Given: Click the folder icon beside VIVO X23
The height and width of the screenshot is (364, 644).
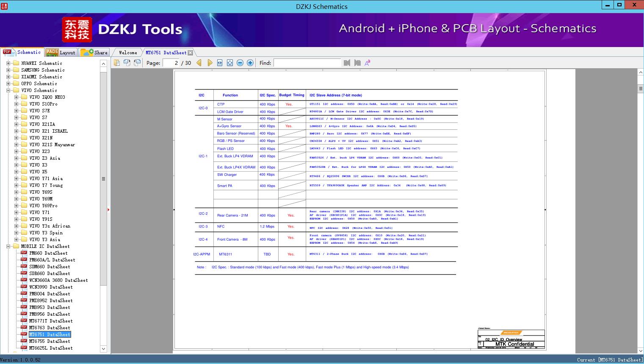Looking at the screenshot, I should click(24, 151).
